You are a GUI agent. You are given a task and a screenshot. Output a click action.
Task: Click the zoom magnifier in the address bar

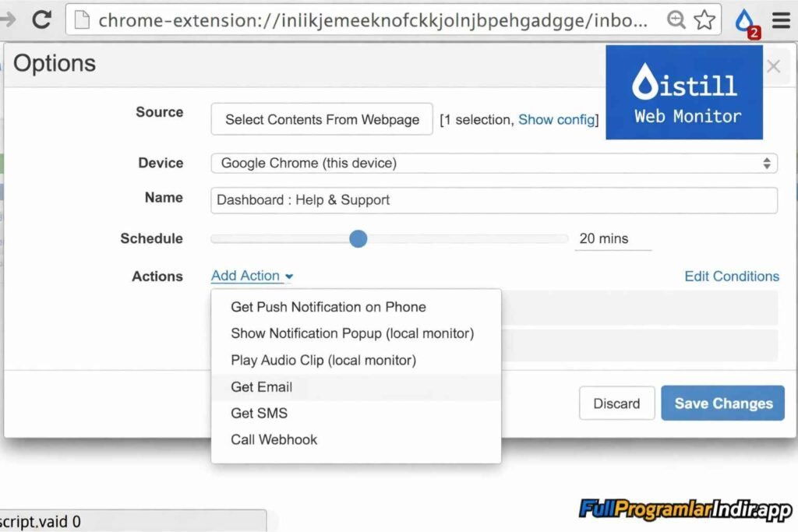click(676, 20)
